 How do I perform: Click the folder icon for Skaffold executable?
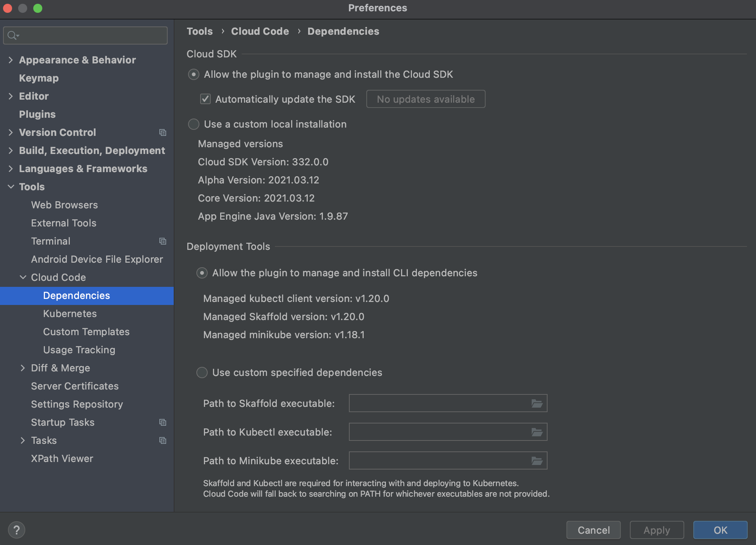pos(537,403)
